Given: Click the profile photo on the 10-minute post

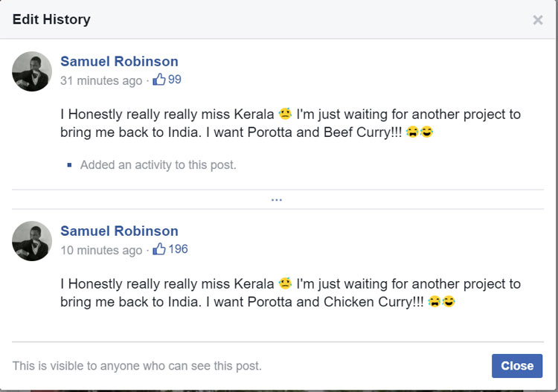Looking at the screenshot, I should (x=32, y=241).
